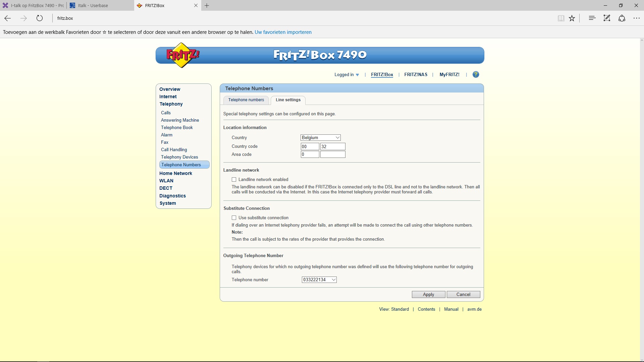
Task: Add page to favorites star icon
Action: 572,18
